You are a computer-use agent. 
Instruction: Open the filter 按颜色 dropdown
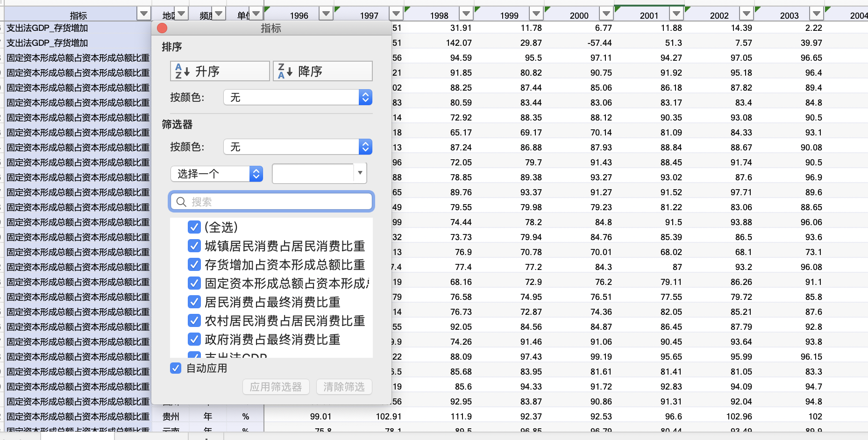tap(298, 147)
